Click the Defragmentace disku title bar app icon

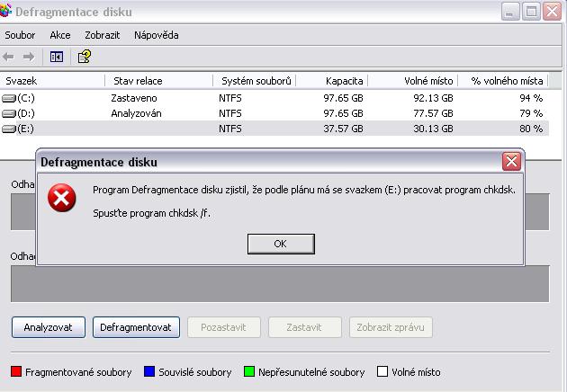(x=5, y=11)
